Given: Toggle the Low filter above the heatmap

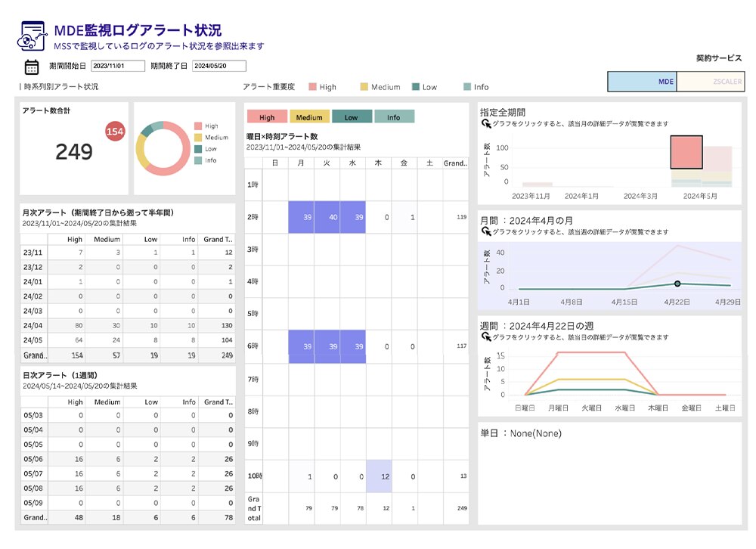Looking at the screenshot, I should (352, 117).
